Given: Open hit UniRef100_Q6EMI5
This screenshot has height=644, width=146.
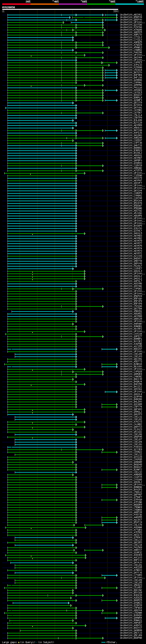Looking at the screenshot, I should (131, 32).
